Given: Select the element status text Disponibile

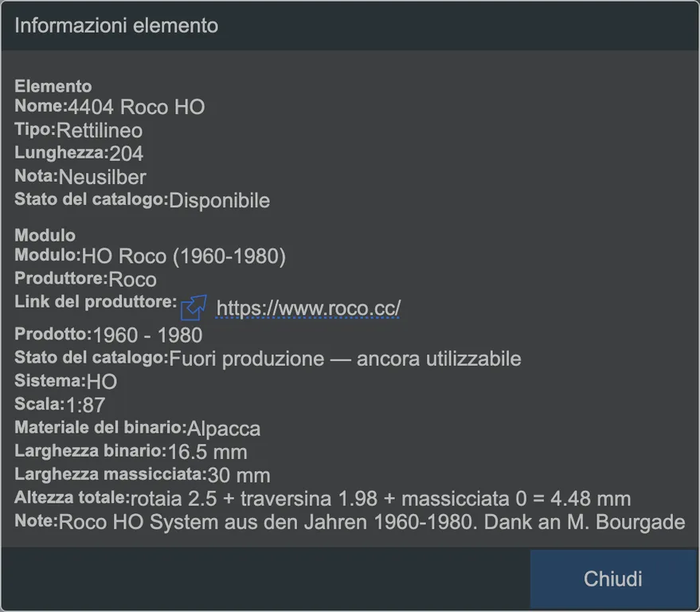Looking at the screenshot, I should [219, 201].
